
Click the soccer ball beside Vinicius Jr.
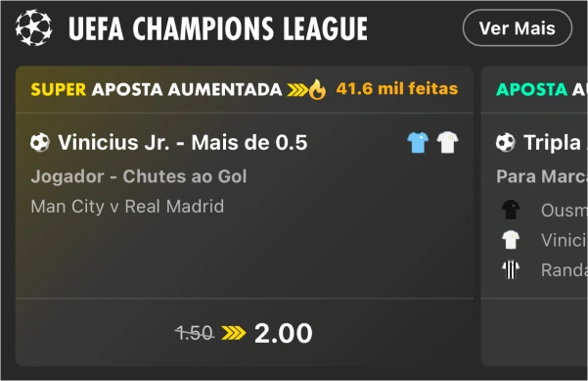tap(40, 143)
